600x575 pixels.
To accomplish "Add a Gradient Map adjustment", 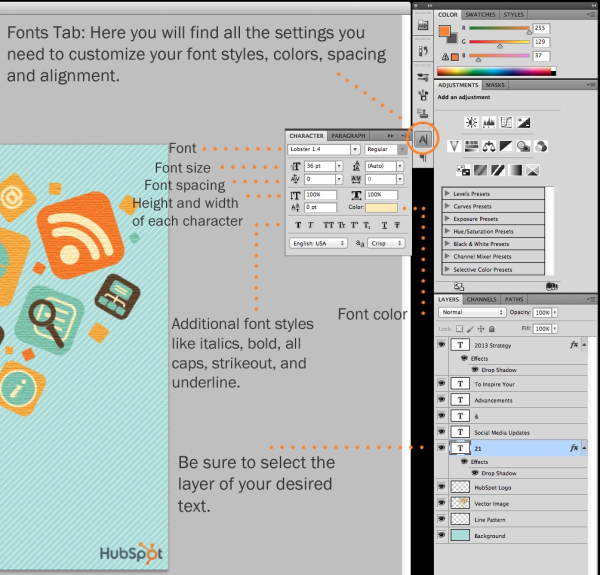I will coord(515,170).
